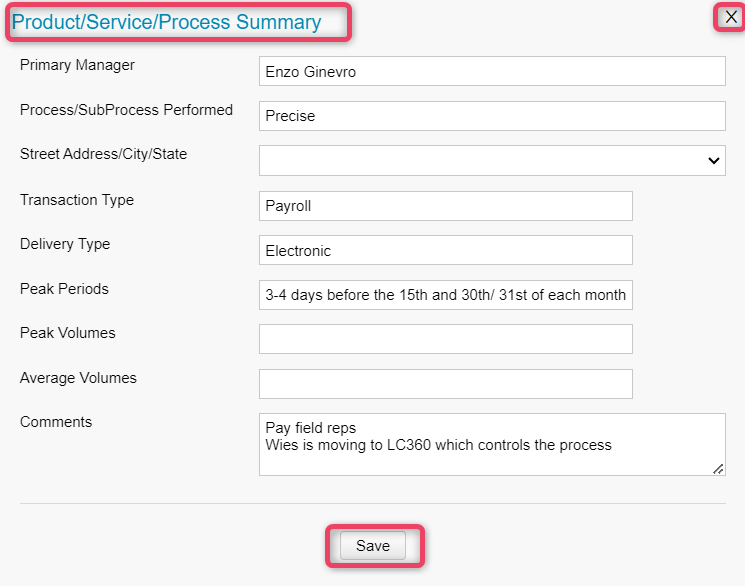
Task: Click the Save button
Action: (x=373, y=546)
